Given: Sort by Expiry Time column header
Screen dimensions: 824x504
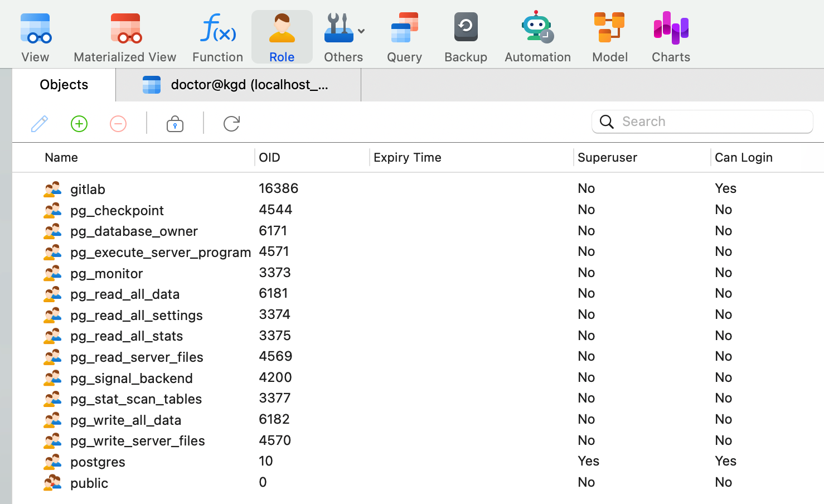Looking at the screenshot, I should coord(408,157).
